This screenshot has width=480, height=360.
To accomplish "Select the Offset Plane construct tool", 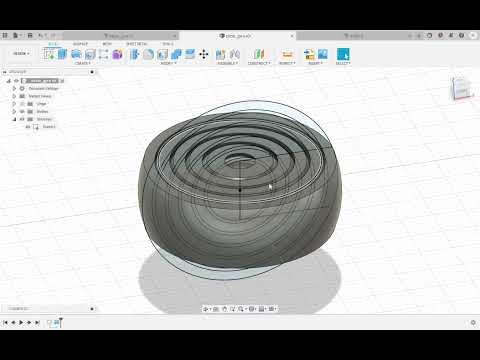I will coord(259,54).
